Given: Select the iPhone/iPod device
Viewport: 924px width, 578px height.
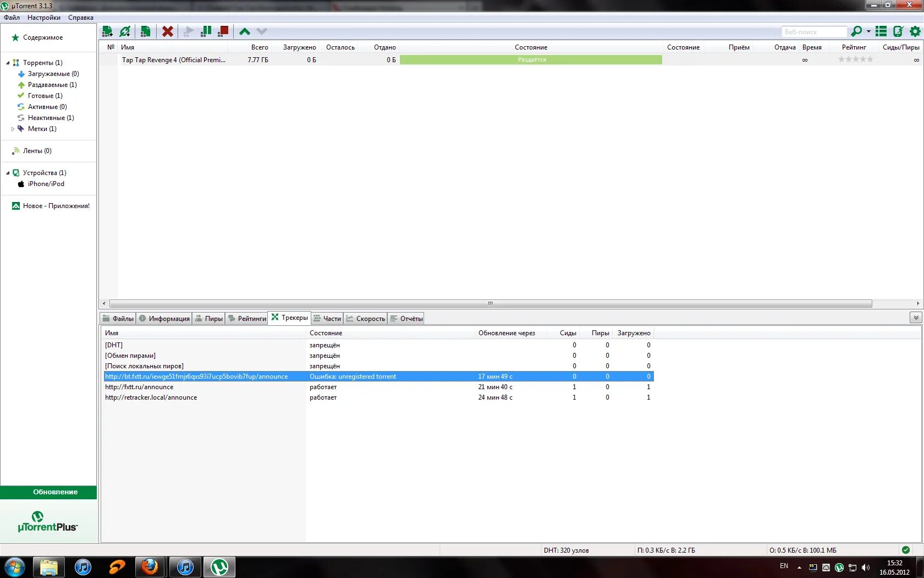Looking at the screenshot, I should 46,184.
